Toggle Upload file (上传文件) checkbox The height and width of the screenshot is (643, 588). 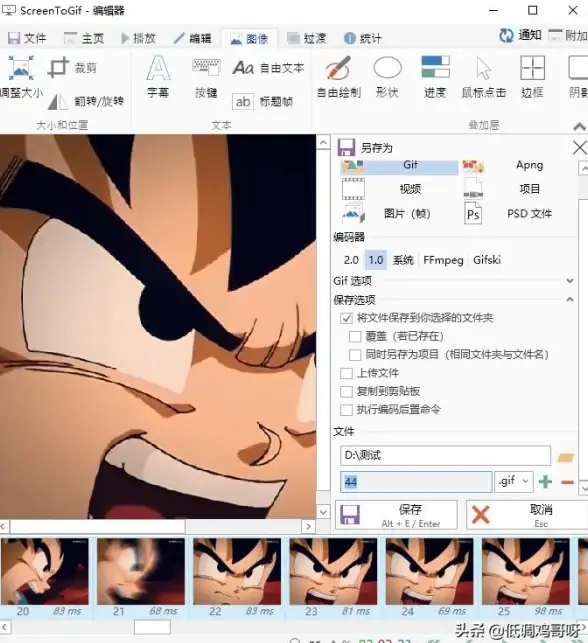[x=346, y=373]
